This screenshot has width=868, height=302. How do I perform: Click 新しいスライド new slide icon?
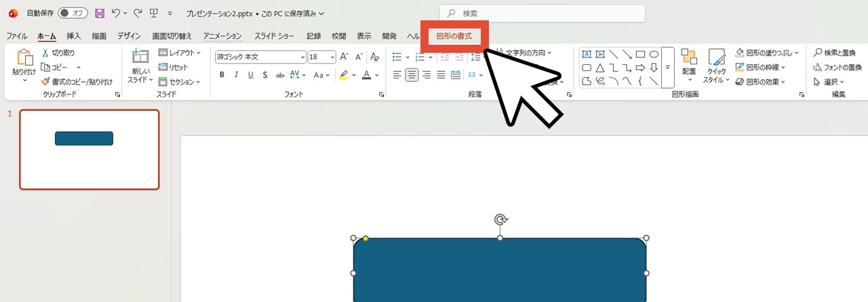pyautogui.click(x=140, y=57)
